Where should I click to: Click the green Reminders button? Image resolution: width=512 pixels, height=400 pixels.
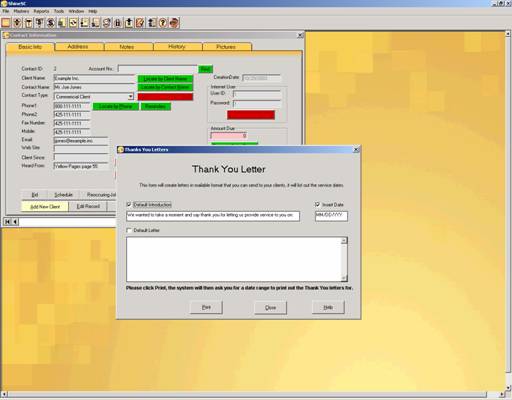156,107
